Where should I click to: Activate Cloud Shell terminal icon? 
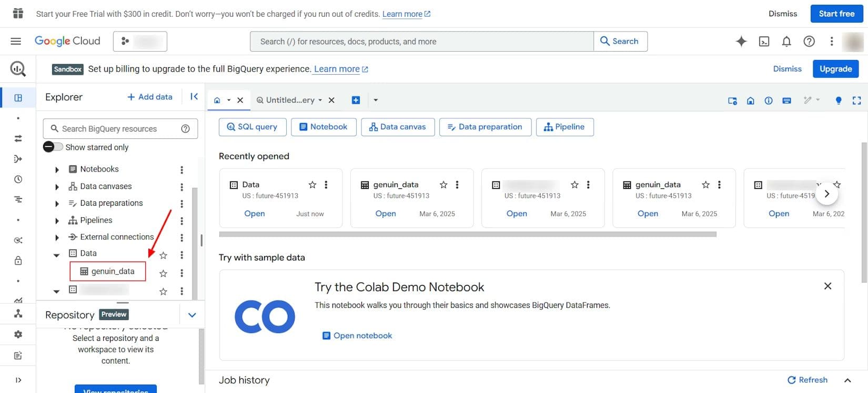click(x=764, y=42)
